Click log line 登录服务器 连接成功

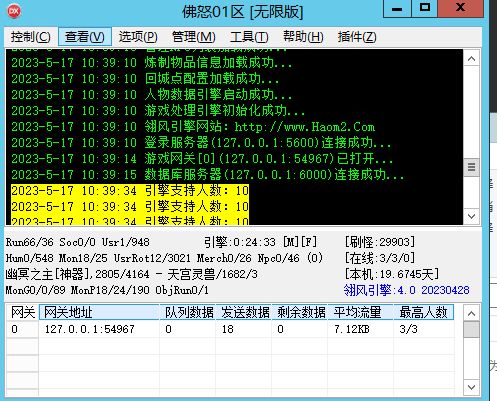[201, 143]
